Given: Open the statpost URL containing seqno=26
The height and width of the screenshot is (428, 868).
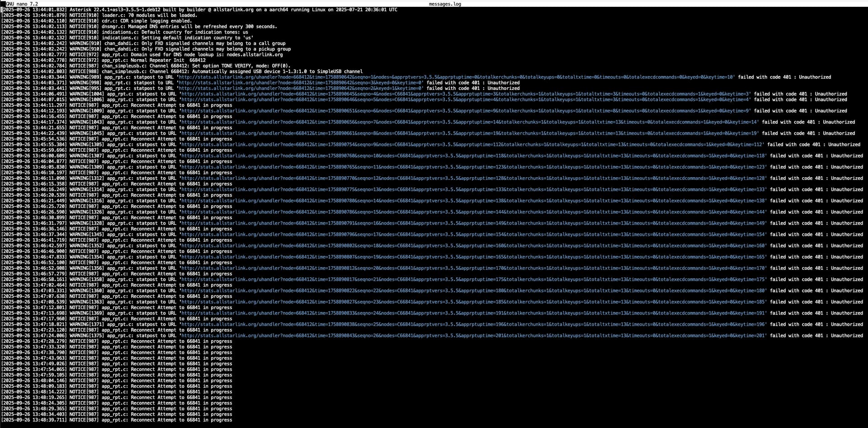Looking at the screenshot, I should (x=473, y=336).
